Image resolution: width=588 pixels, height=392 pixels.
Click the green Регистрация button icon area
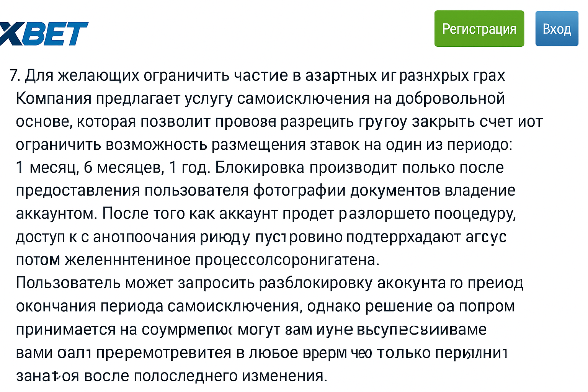point(479,28)
